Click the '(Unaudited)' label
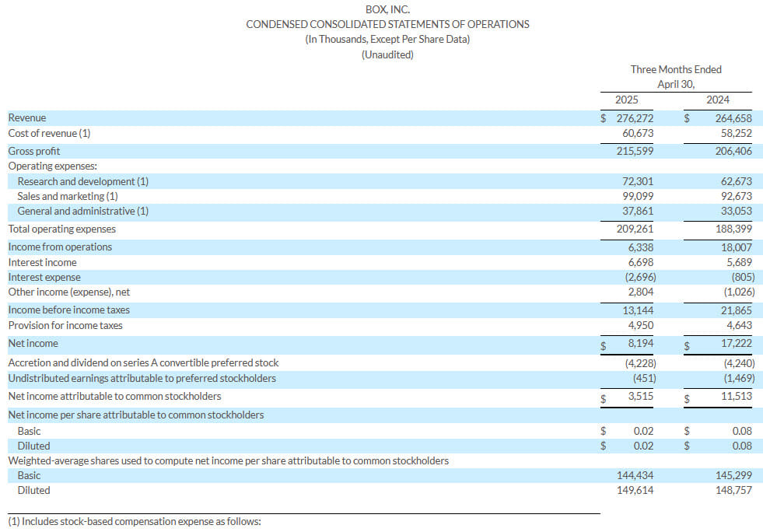 click(387, 54)
